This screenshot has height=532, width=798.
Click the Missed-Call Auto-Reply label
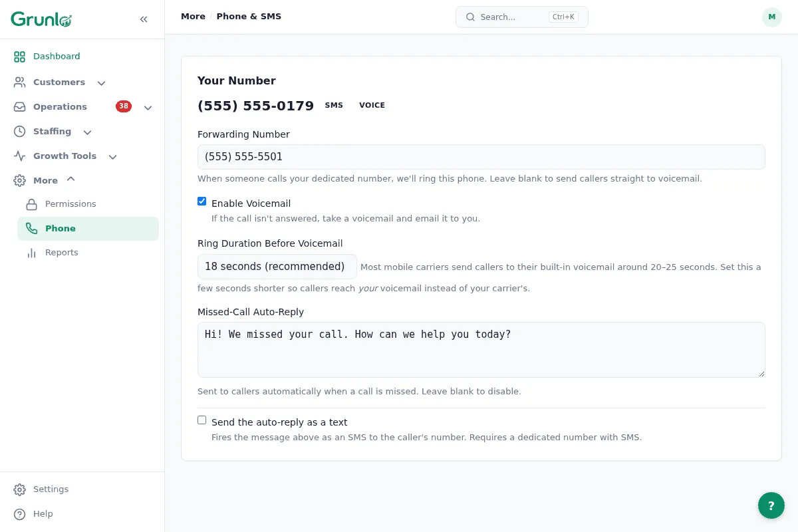click(x=251, y=312)
